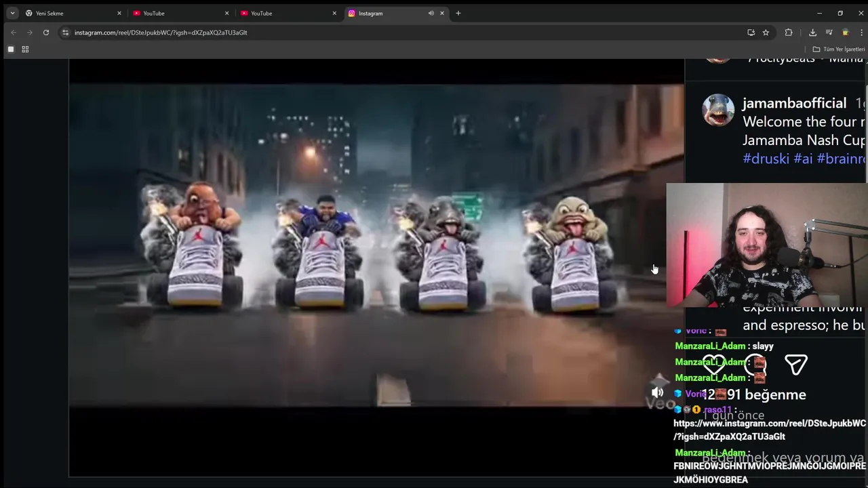The image size is (868, 488).
Task: Open the Tüm Yer İşaretleri folder
Action: [x=839, y=49]
